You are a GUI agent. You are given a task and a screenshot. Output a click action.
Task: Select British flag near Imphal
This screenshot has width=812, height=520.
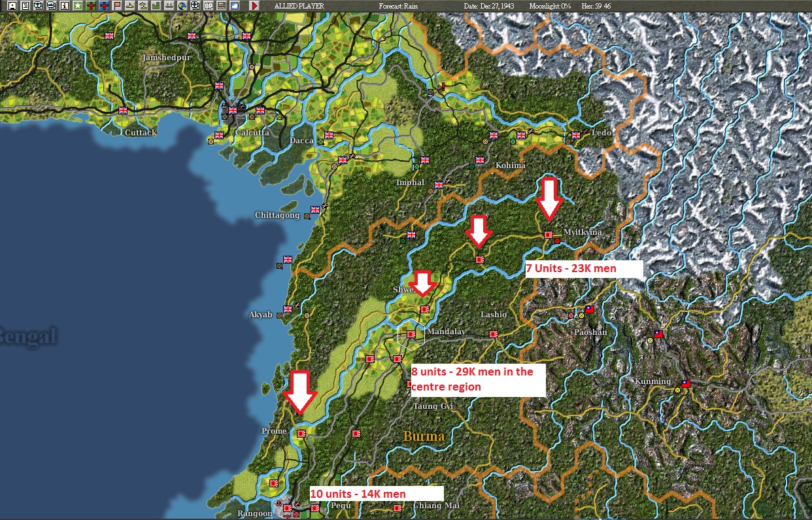pyautogui.click(x=439, y=185)
